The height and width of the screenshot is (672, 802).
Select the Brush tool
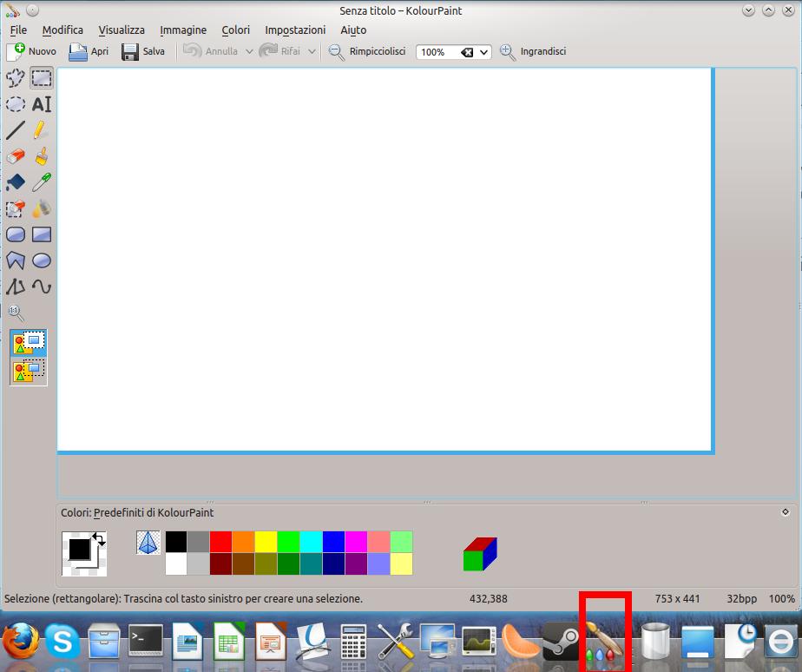point(40,156)
